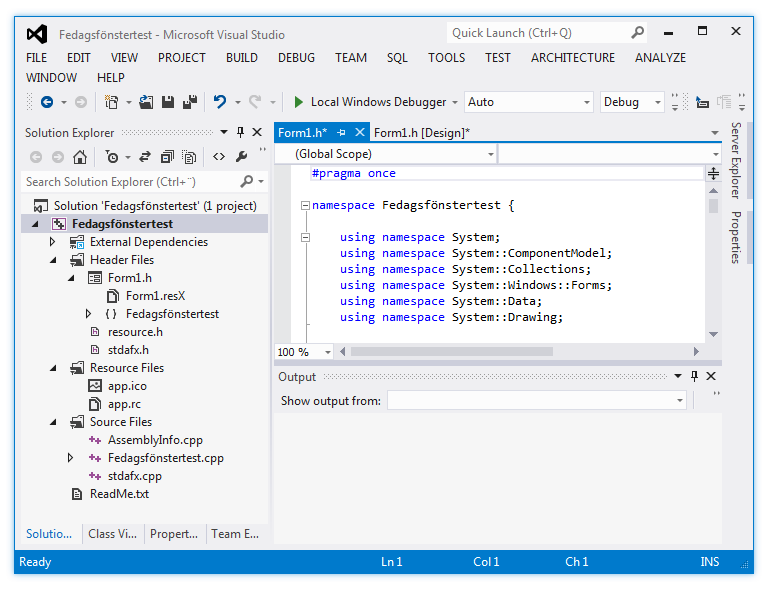Collapse the Form1.h tree node

(71, 278)
